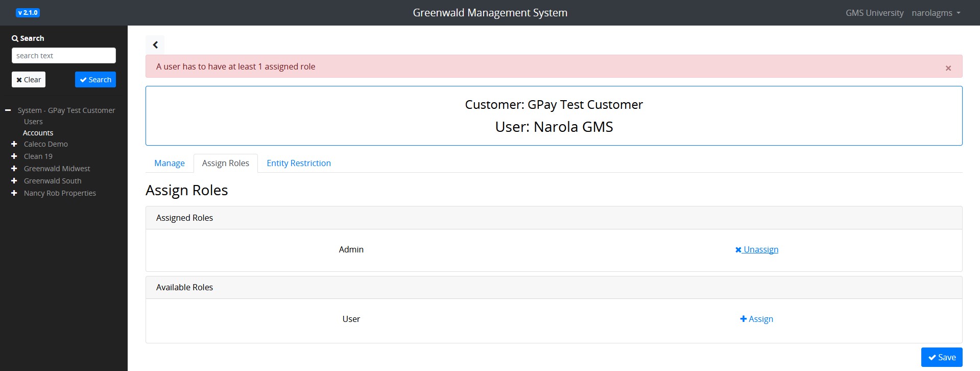The width and height of the screenshot is (980, 371).
Task: Open the Entity Restriction tab
Action: 299,163
